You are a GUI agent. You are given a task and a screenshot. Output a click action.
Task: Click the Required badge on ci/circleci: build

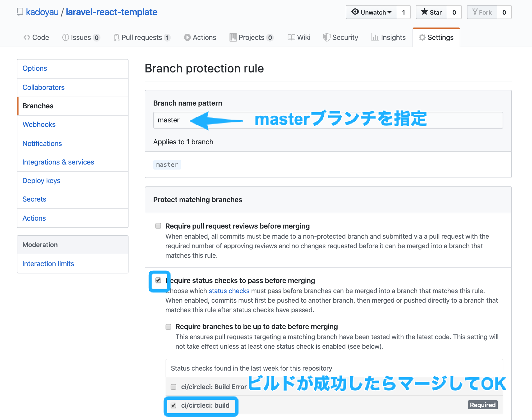pyautogui.click(x=483, y=405)
